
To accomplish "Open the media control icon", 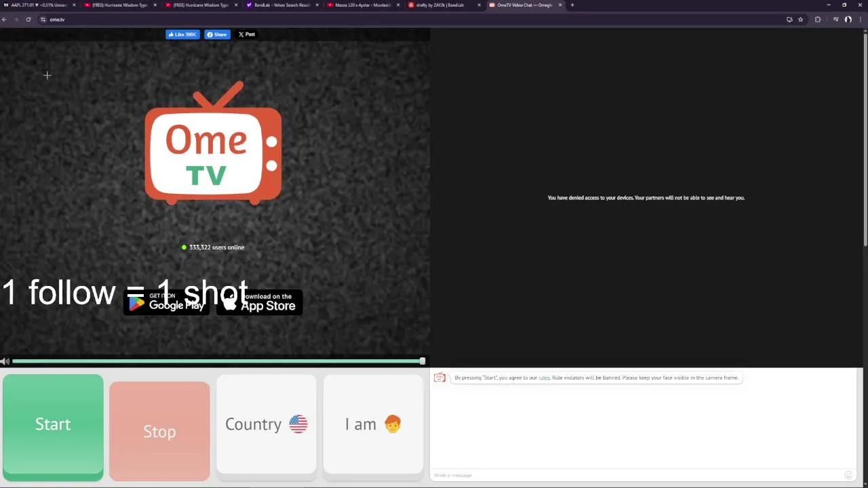I will click(836, 20).
